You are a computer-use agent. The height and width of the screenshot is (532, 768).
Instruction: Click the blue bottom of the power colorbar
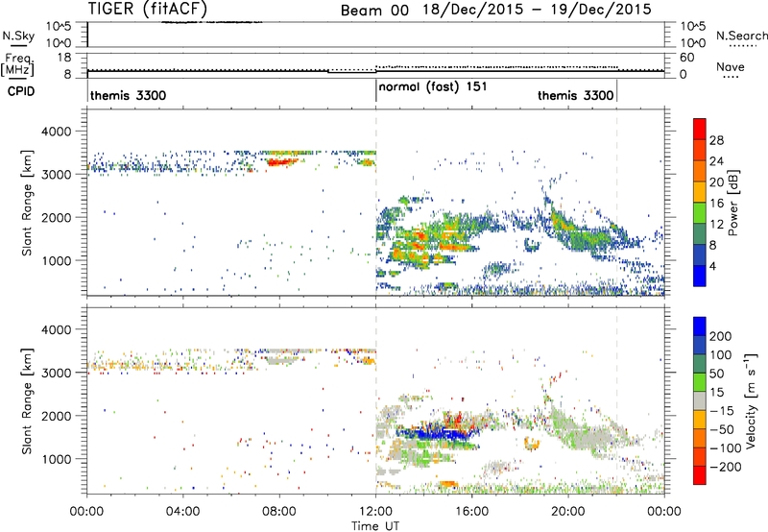click(x=700, y=276)
